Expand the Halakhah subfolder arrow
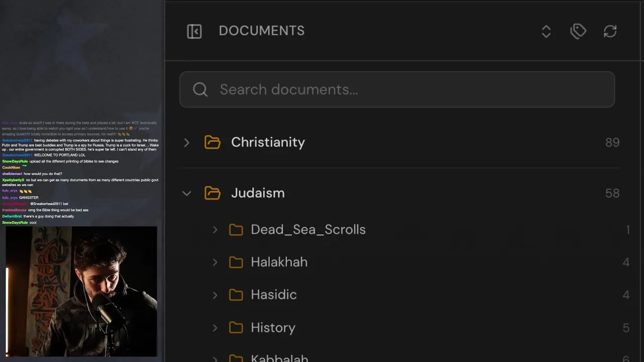Screen dimensions: 644x362 pyautogui.click(x=215, y=262)
